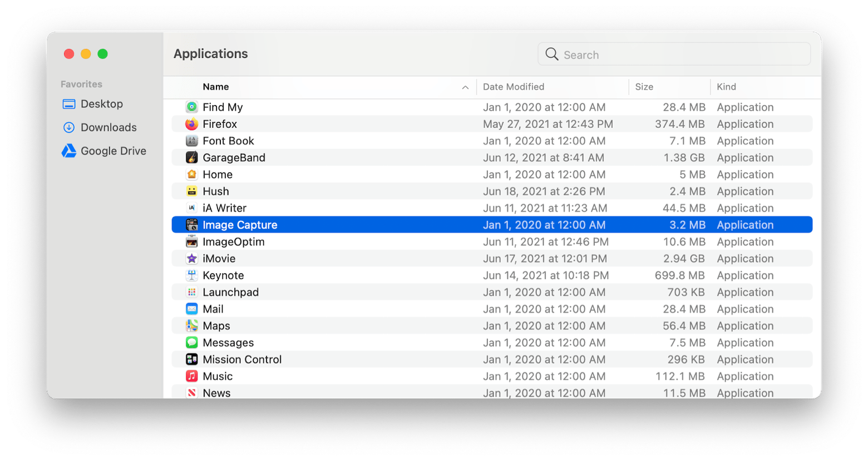Select iA Writer in the list

point(224,208)
